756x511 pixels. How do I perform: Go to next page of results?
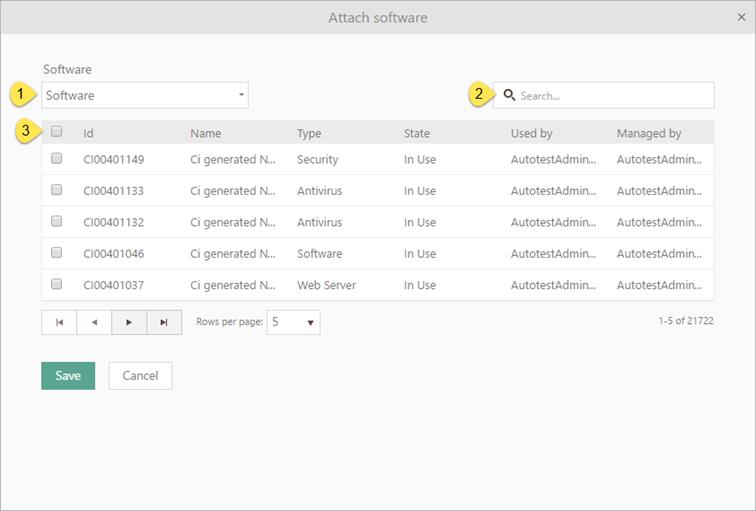coord(129,322)
